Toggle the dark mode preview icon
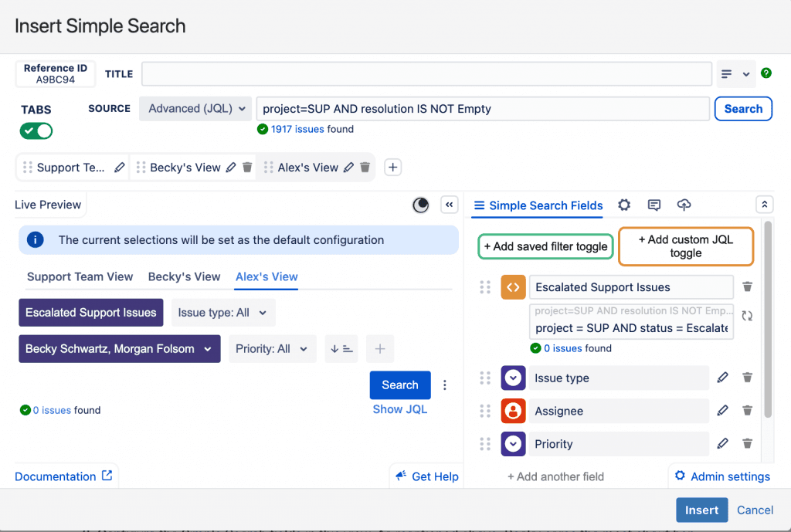Image resolution: width=791 pixels, height=532 pixels. click(420, 205)
